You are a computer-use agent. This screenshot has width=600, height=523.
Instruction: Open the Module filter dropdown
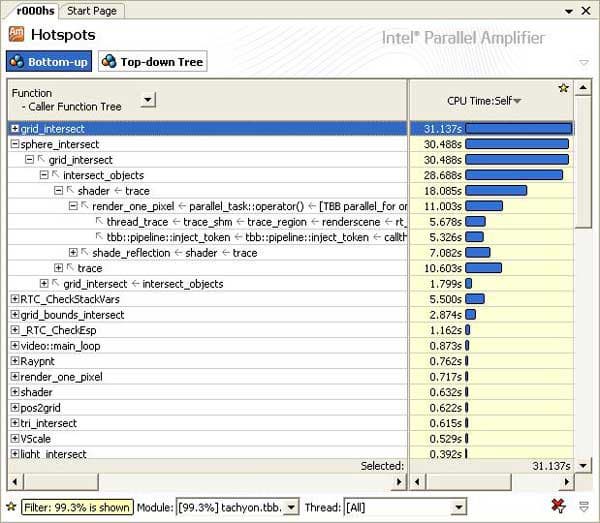point(292,508)
